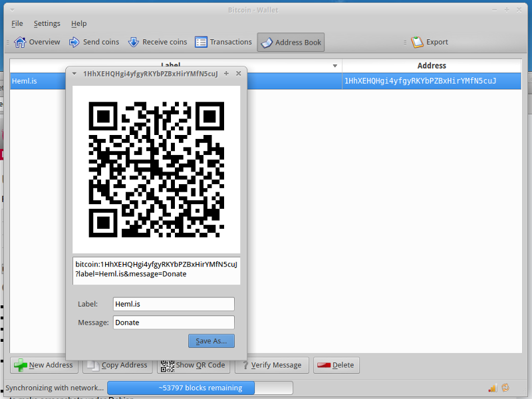This screenshot has height=399, width=532.
Task: Click the QR code image
Action: coord(156,170)
